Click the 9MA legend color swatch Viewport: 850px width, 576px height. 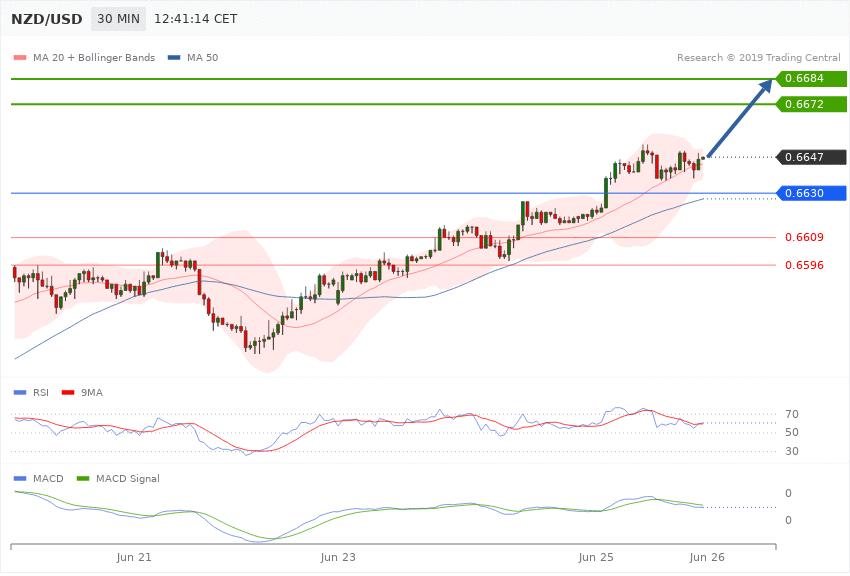[x=68, y=393]
